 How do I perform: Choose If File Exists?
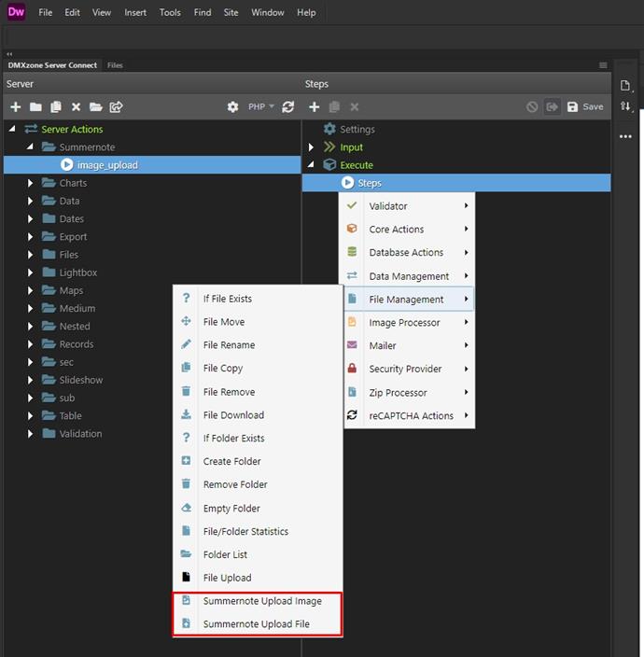pyautogui.click(x=258, y=299)
